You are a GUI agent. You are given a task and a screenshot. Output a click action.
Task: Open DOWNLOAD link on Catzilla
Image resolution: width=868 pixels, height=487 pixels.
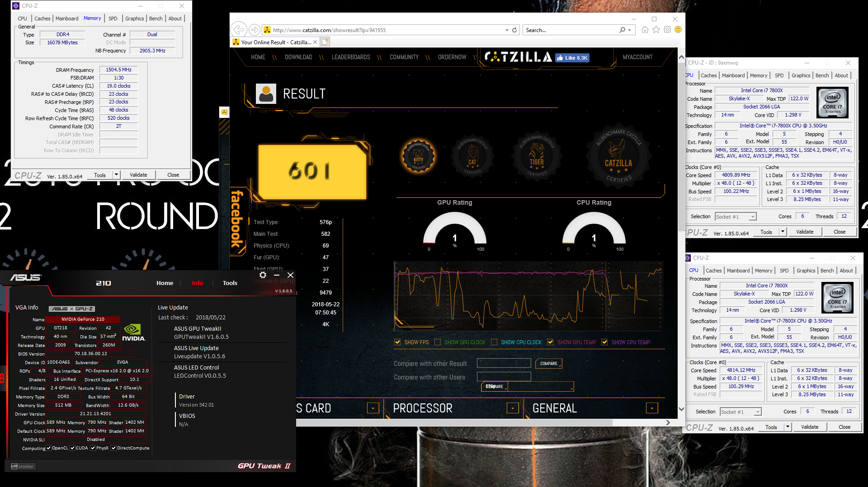[298, 57]
